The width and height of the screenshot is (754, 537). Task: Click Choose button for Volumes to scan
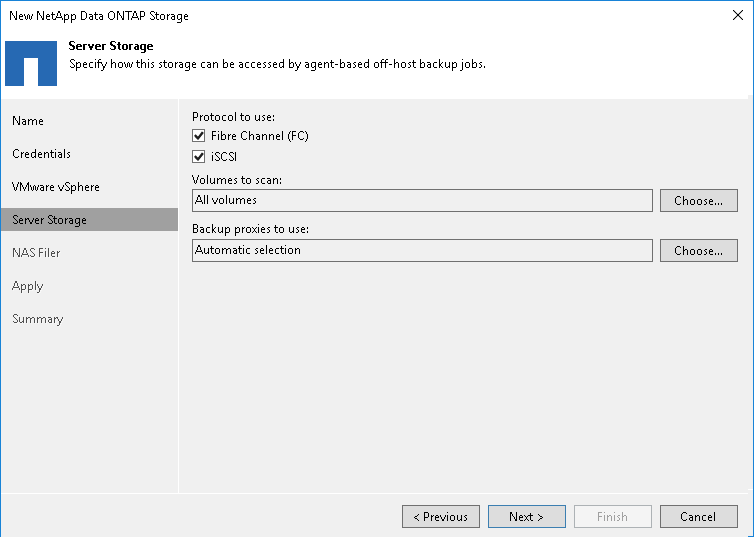[x=698, y=200]
